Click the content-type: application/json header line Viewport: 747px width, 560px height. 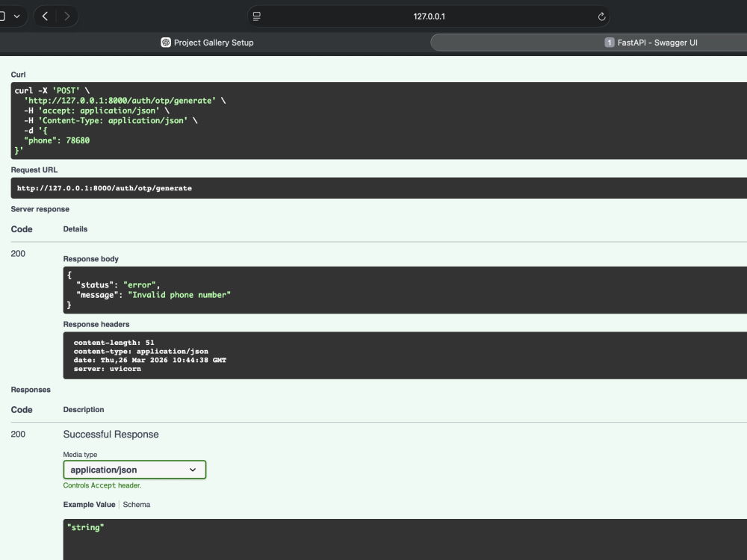click(141, 351)
